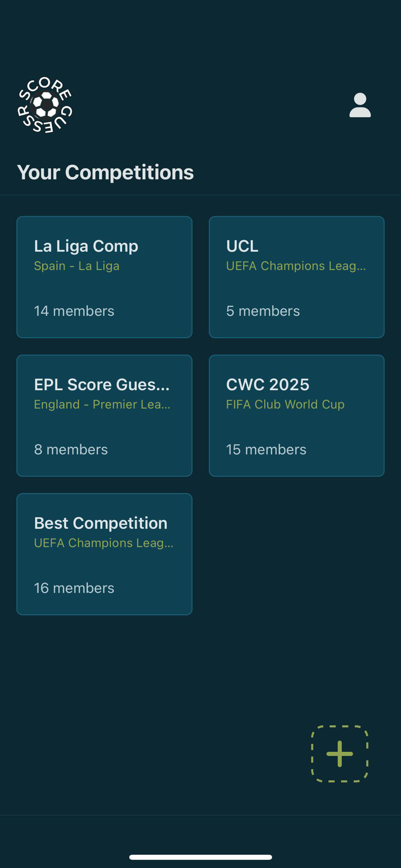Click England - Premier League subtitle
The height and width of the screenshot is (868, 401).
pyautogui.click(x=102, y=405)
